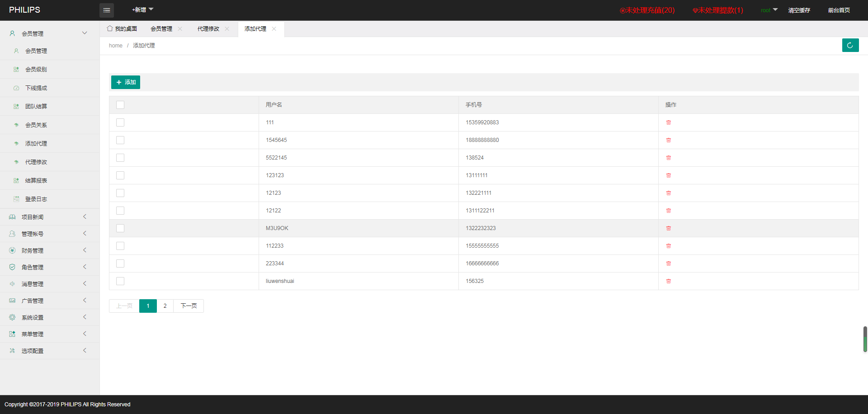Check the checkbox for user 5522145

(120, 158)
